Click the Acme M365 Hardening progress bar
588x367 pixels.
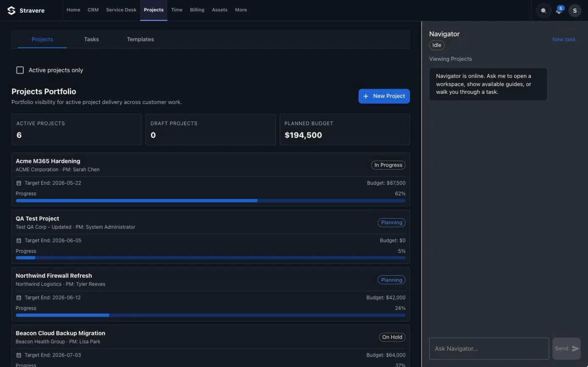tap(210, 200)
